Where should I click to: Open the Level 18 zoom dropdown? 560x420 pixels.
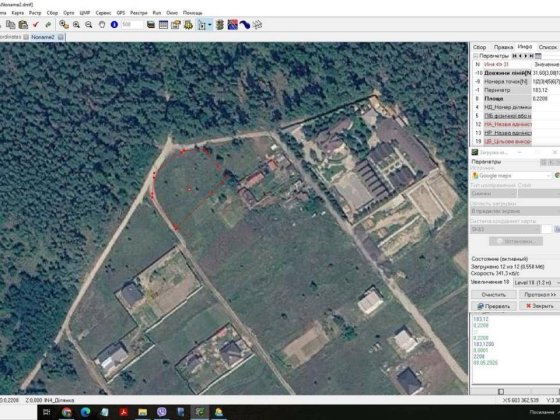coord(536,282)
